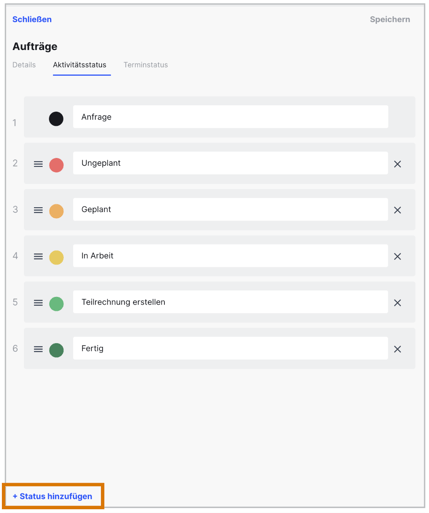The width and height of the screenshot is (429, 513).
Task: Edit the Anfrage status name field
Action: coord(231,117)
